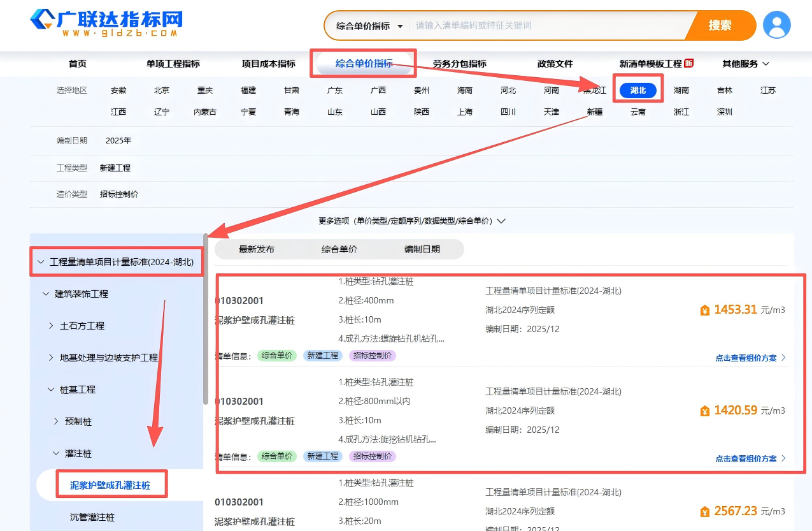The image size is (812, 531).
Task: Open the 劳务分包指标 nav tab
Action: pos(460,64)
